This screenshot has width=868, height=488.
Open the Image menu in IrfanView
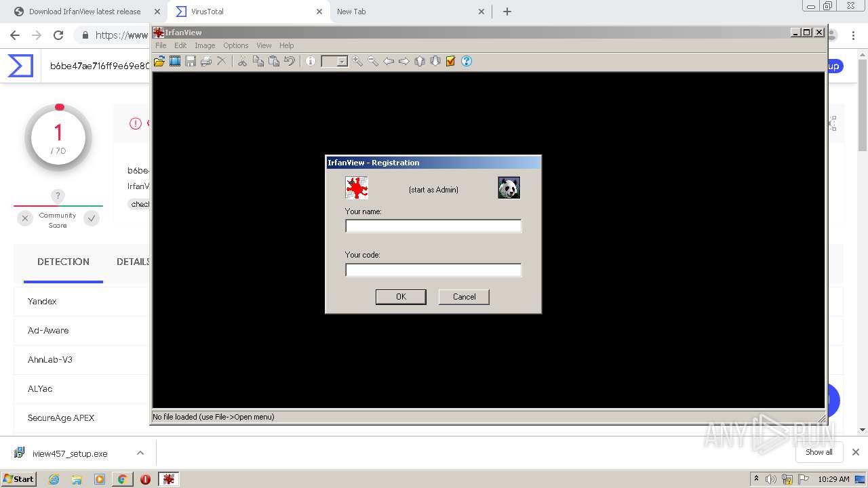pos(205,45)
